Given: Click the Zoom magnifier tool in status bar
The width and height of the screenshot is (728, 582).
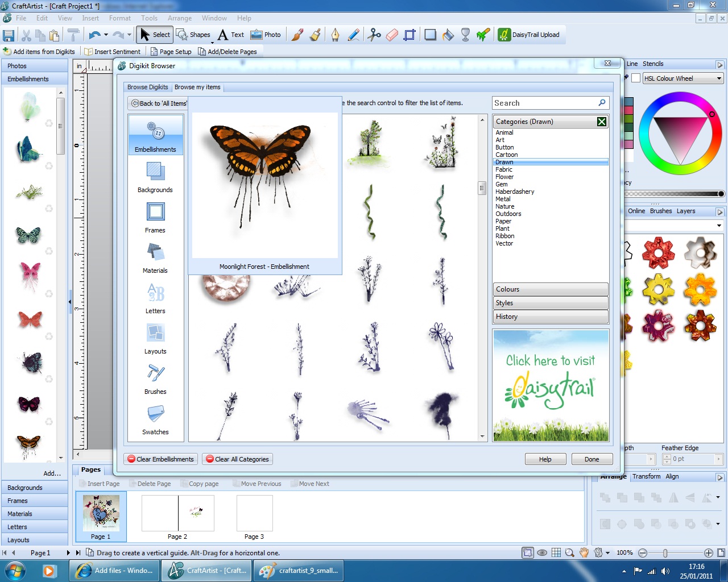Looking at the screenshot, I should tap(570, 552).
